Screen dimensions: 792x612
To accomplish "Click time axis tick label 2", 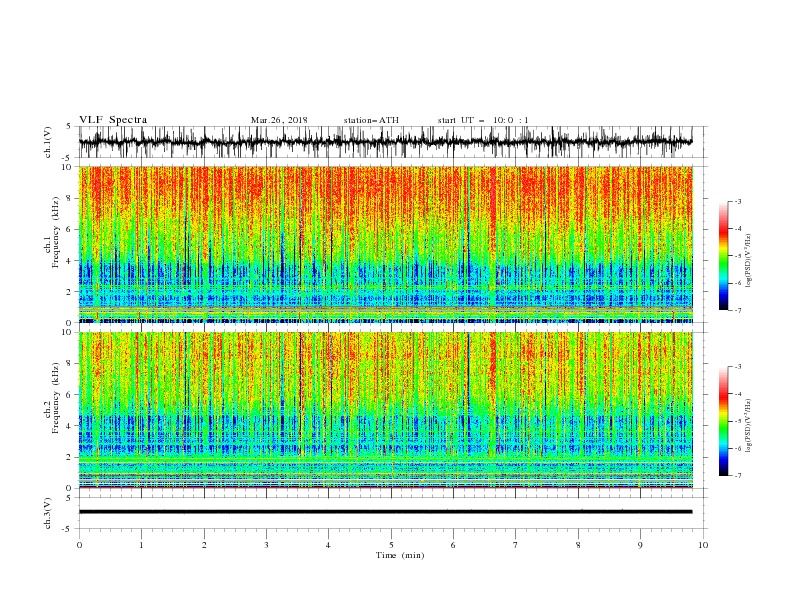I will 204,545.
